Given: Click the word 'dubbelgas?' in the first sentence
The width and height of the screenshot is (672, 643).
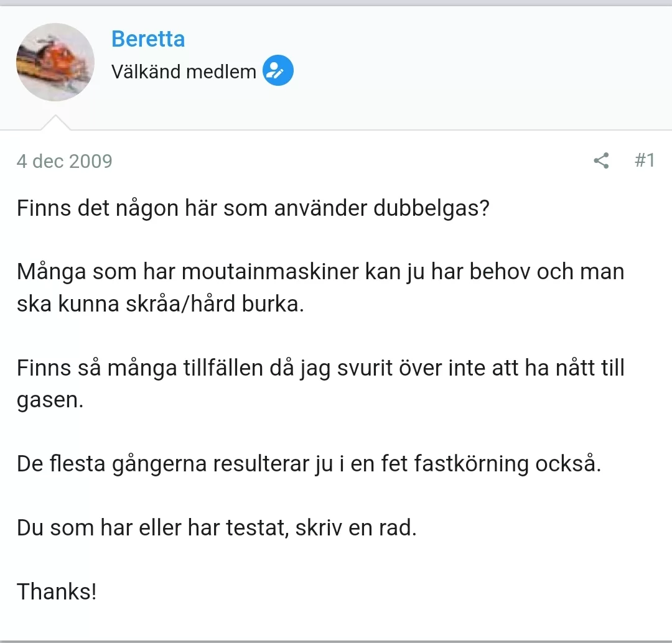Looking at the screenshot, I should 432,207.
